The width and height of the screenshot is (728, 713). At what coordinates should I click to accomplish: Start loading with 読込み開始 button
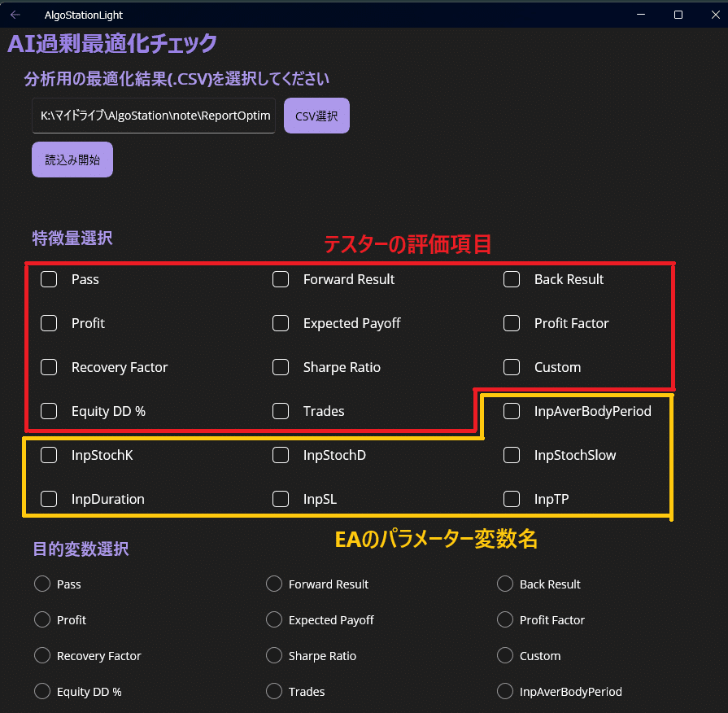(72, 160)
